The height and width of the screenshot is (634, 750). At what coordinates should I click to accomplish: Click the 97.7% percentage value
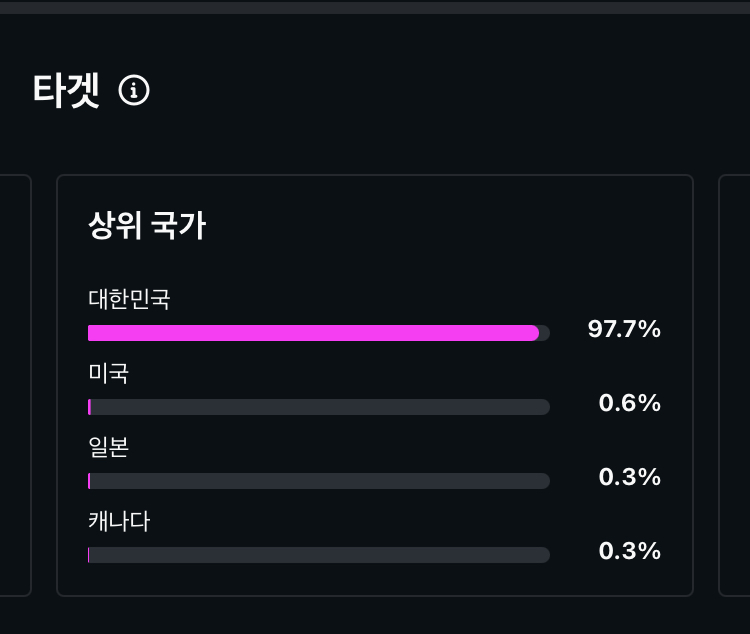point(624,329)
